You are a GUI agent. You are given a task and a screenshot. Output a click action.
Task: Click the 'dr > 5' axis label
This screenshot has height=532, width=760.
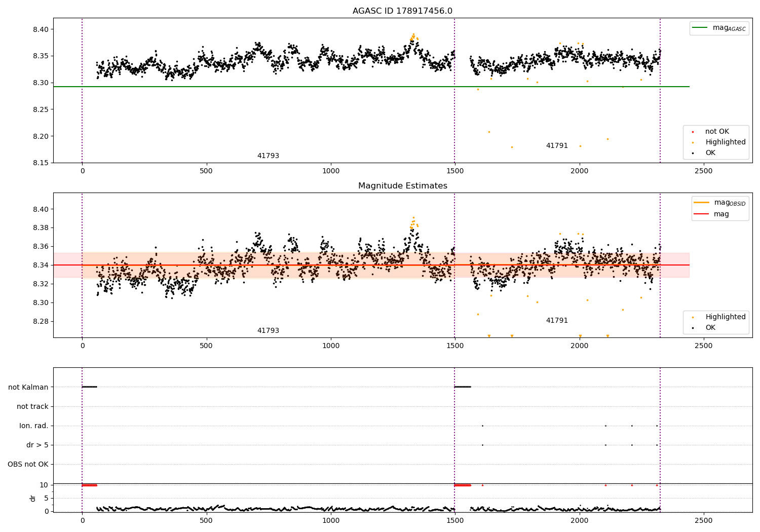tap(37, 445)
